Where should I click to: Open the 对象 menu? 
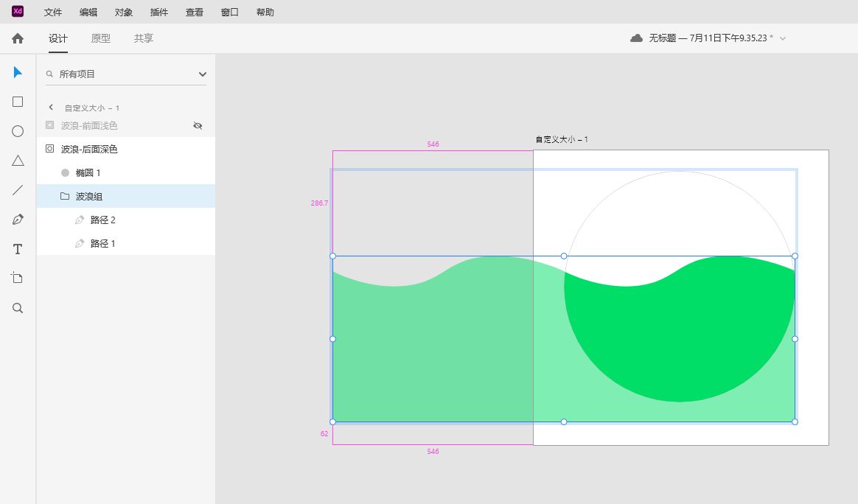pos(124,12)
